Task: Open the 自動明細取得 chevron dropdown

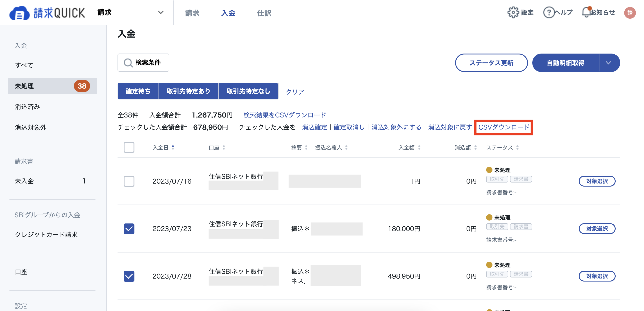Action: click(x=609, y=63)
